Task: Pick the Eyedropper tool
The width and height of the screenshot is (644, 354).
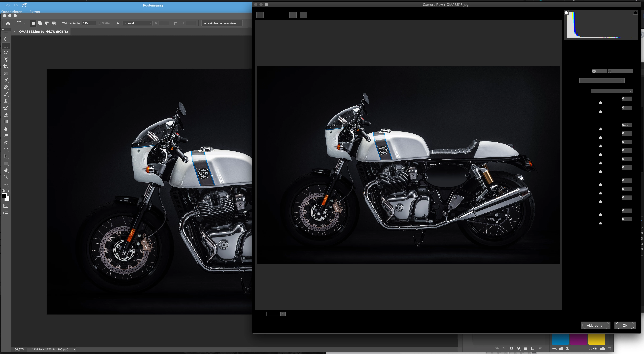Action: (6, 80)
